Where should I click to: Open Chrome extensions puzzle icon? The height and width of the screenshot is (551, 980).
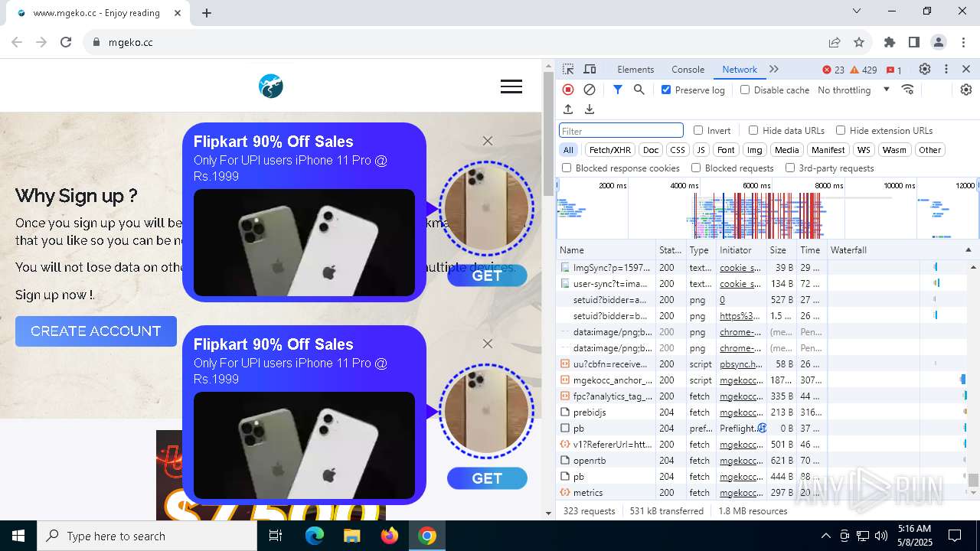(x=890, y=42)
